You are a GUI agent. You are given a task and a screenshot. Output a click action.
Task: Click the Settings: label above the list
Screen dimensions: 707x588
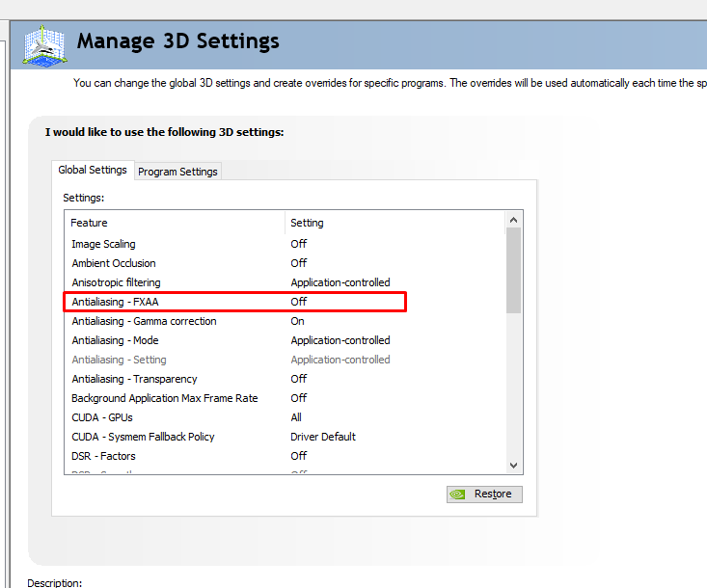point(83,198)
